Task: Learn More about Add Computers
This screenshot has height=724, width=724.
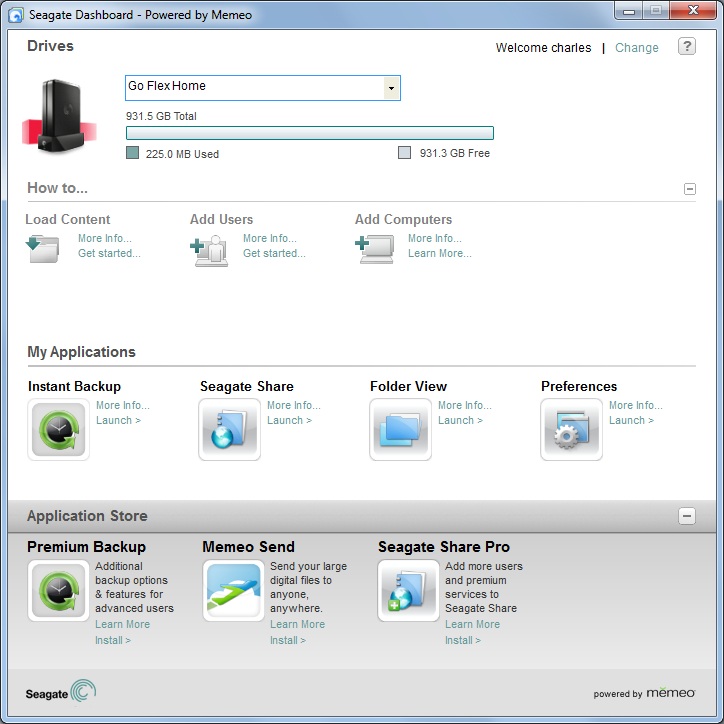Action: (x=440, y=253)
